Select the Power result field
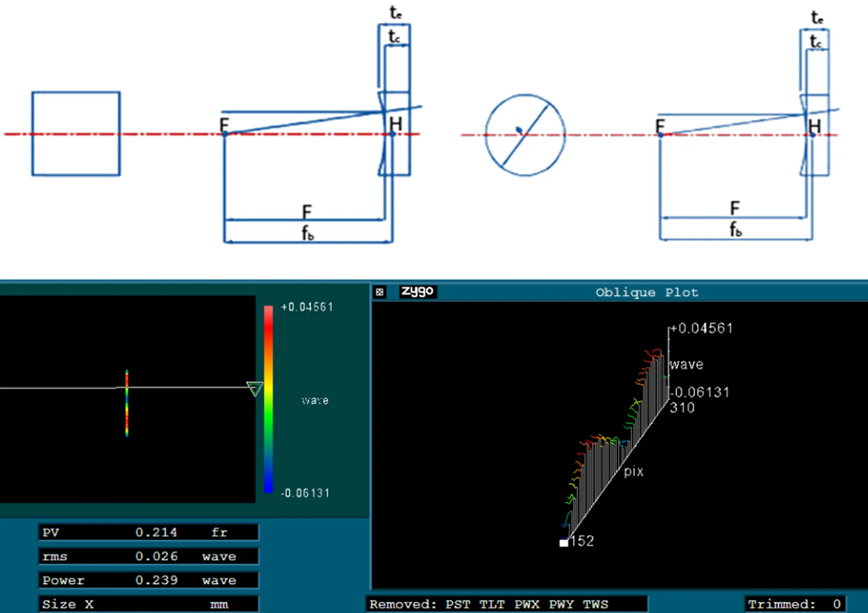Image resolution: width=868 pixels, height=613 pixels. (x=149, y=580)
